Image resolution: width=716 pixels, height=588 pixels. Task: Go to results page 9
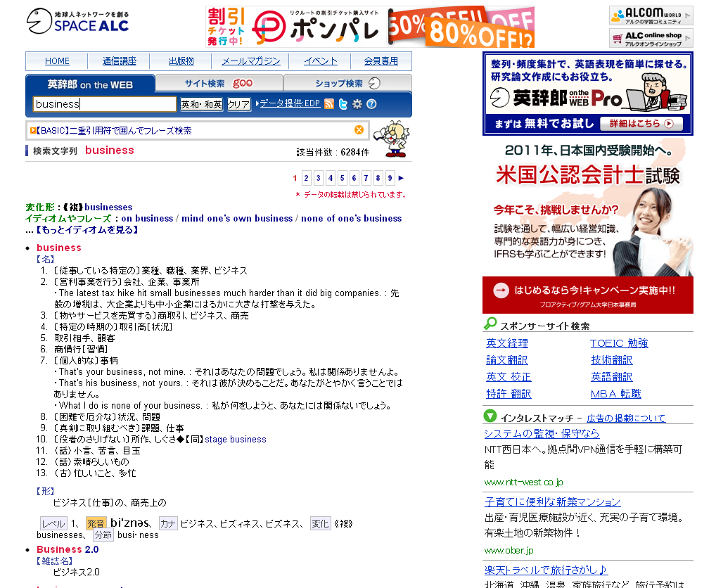pos(390,178)
